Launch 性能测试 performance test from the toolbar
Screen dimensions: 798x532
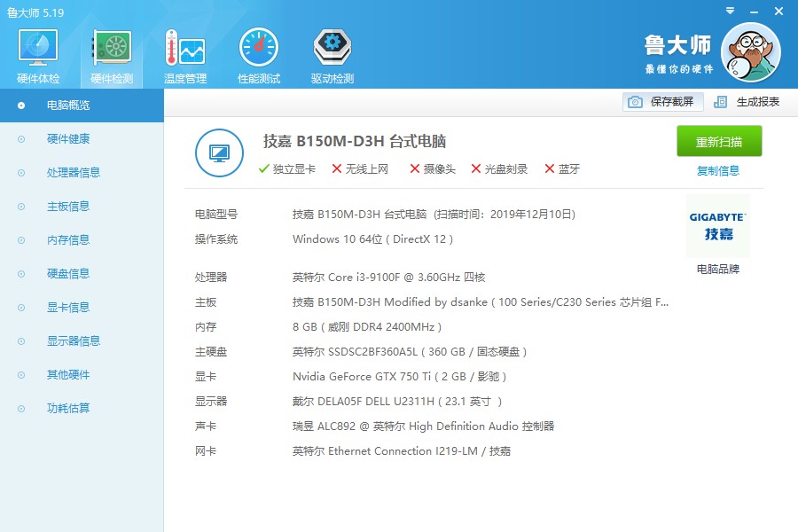[x=258, y=53]
